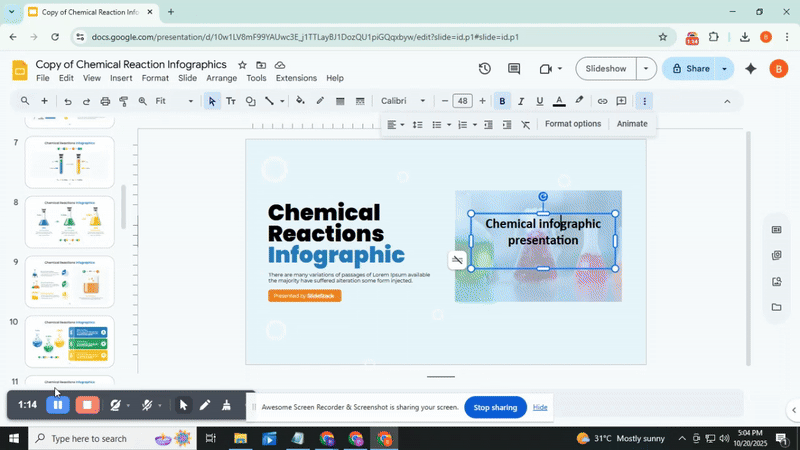
Task: Open the highlight color pen tool
Action: [x=579, y=101]
